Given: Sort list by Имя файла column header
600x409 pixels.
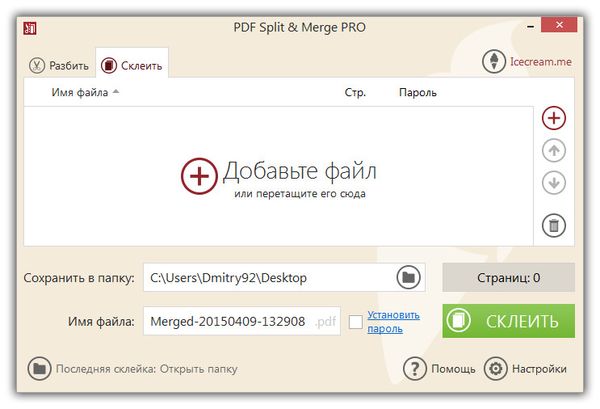Looking at the screenshot, I should click(x=84, y=93).
